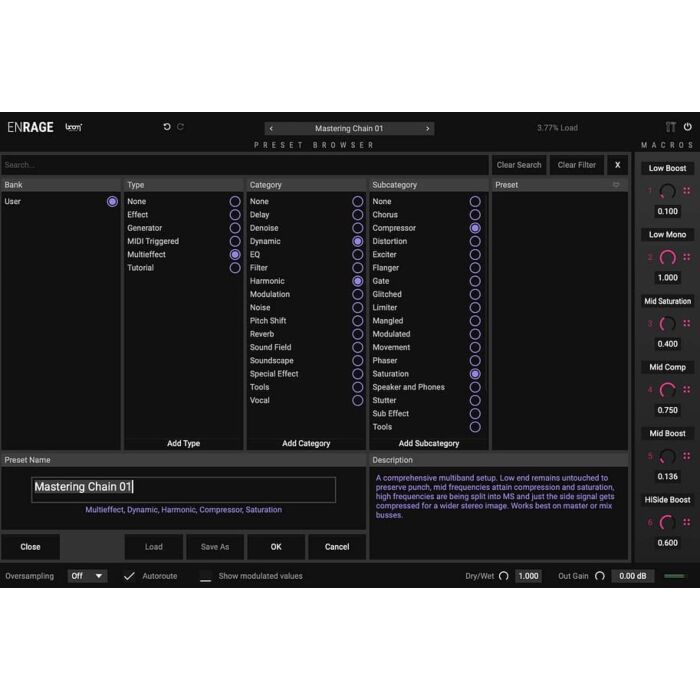Toggle the plugin power icon
This screenshot has height=700, width=700.
688,127
